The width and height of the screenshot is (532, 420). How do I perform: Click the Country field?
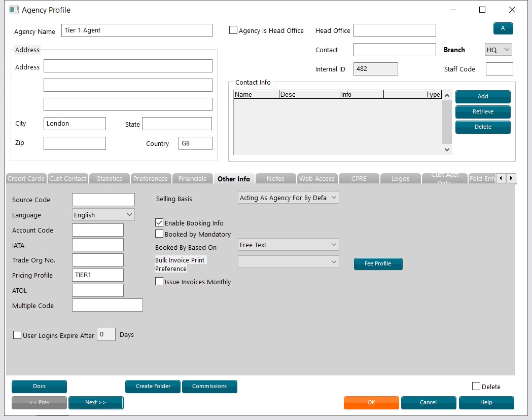pos(195,143)
